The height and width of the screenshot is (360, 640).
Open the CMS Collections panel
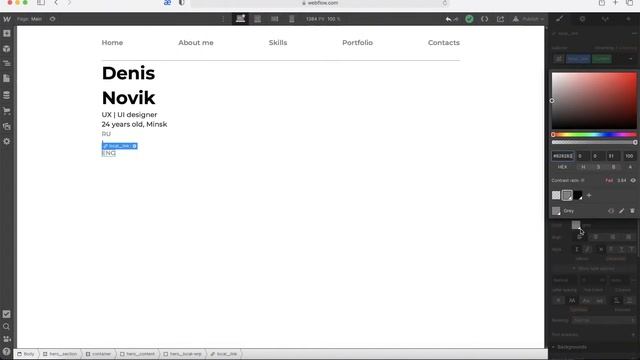[x=7, y=95]
